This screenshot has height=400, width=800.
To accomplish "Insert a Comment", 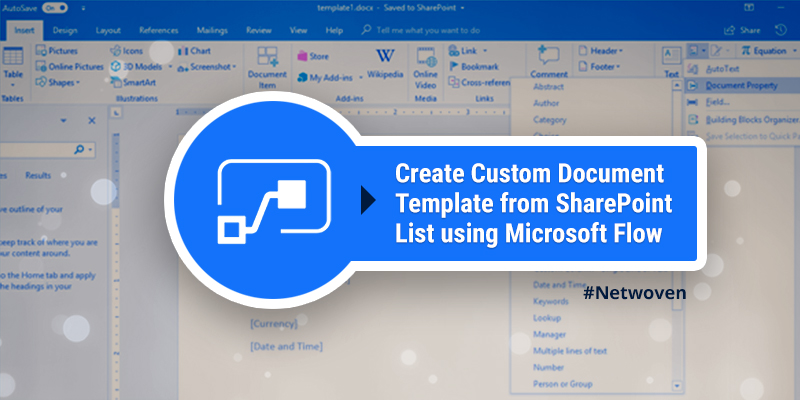I will coord(549,62).
